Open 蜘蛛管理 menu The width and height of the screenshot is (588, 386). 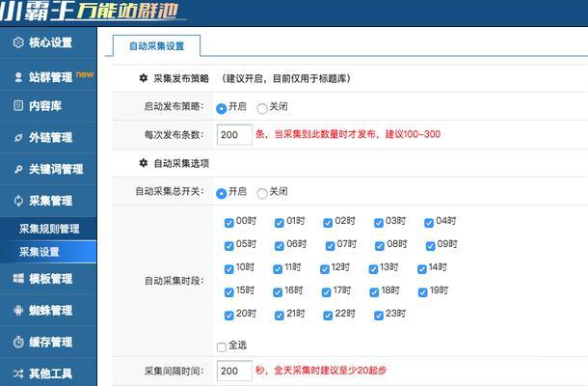[x=48, y=310]
